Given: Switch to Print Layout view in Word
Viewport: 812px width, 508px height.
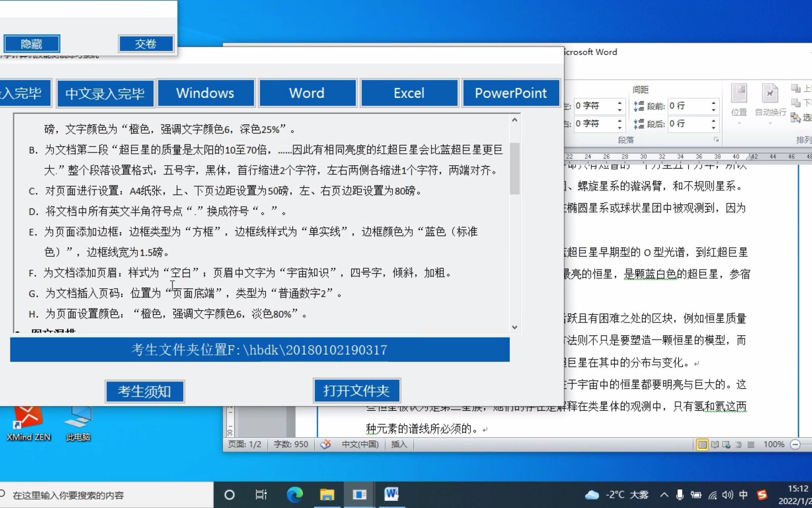Looking at the screenshot, I should (x=702, y=445).
